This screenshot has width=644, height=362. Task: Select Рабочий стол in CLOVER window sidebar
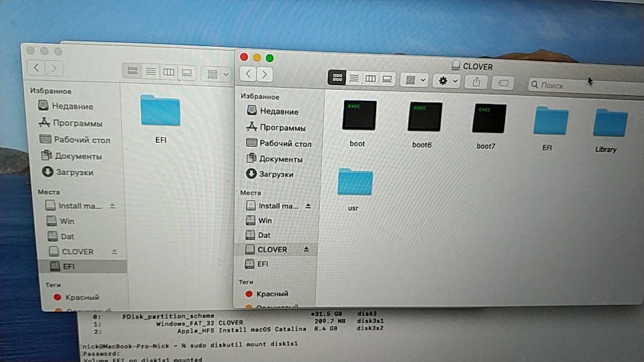tap(278, 143)
